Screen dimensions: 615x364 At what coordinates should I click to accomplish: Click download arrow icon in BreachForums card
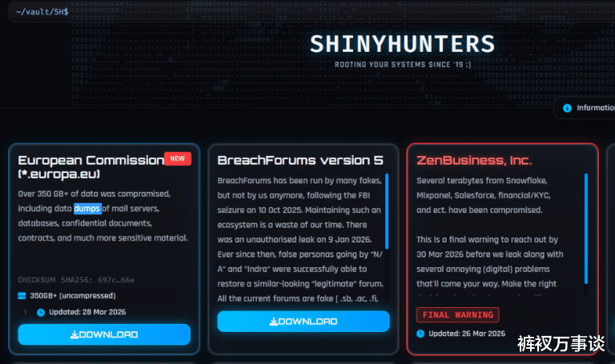(273, 322)
